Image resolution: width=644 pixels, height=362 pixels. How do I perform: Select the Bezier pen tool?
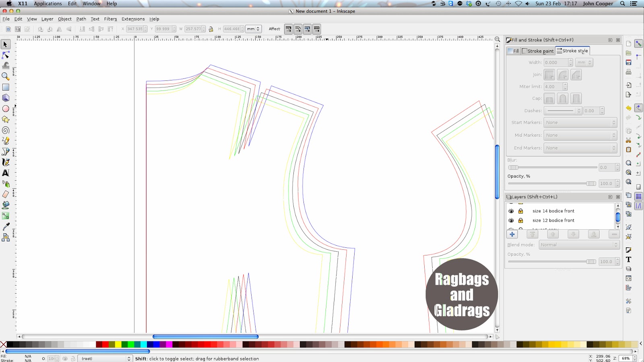click(6, 152)
